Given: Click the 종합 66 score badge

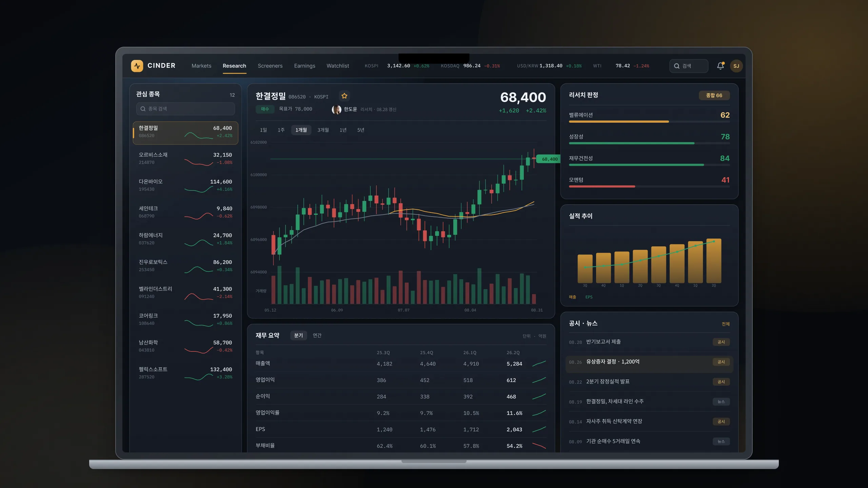Looking at the screenshot, I should pos(714,96).
